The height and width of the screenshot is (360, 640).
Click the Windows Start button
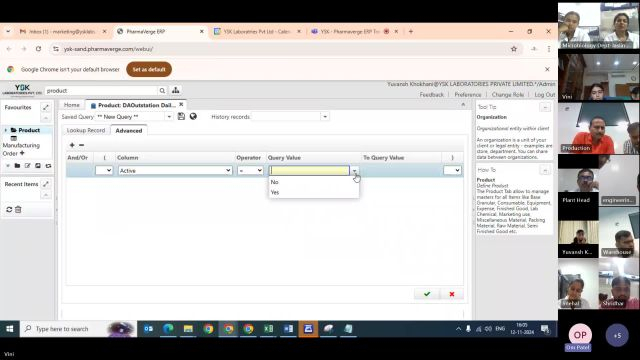9,329
